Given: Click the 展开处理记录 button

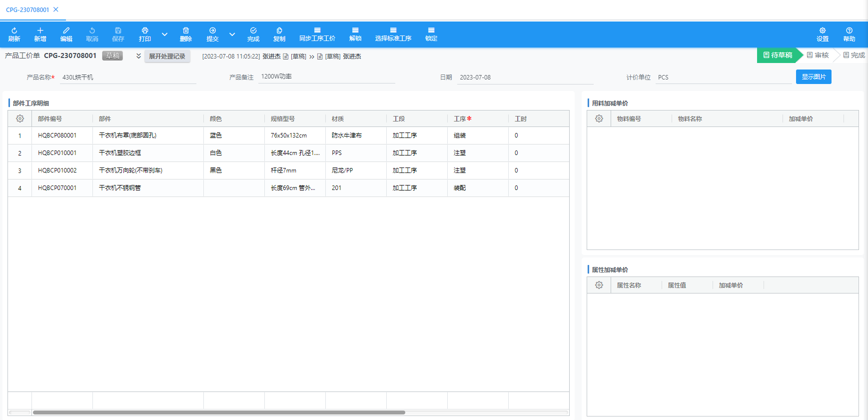Looking at the screenshot, I should 167,56.
